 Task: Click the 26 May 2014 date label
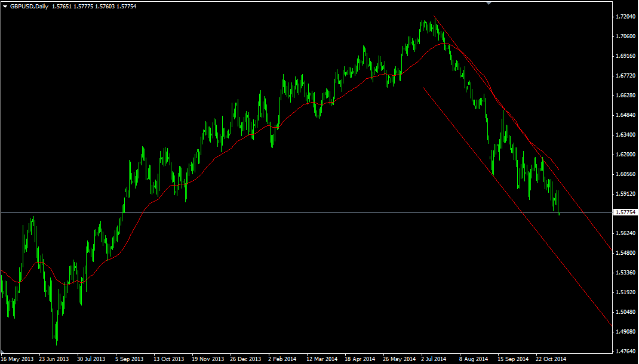click(400, 359)
